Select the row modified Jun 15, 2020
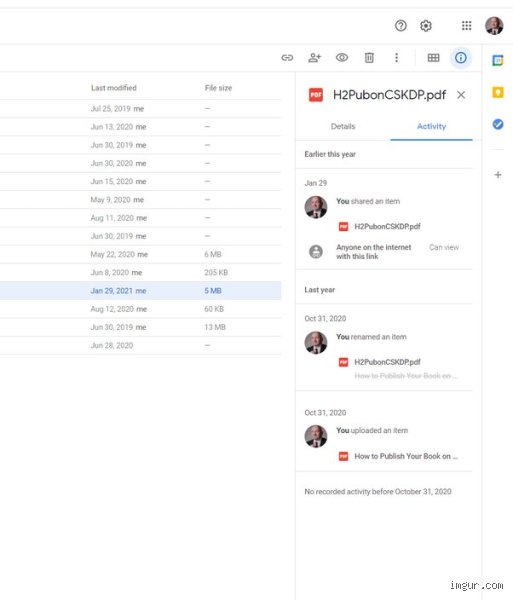 point(140,181)
